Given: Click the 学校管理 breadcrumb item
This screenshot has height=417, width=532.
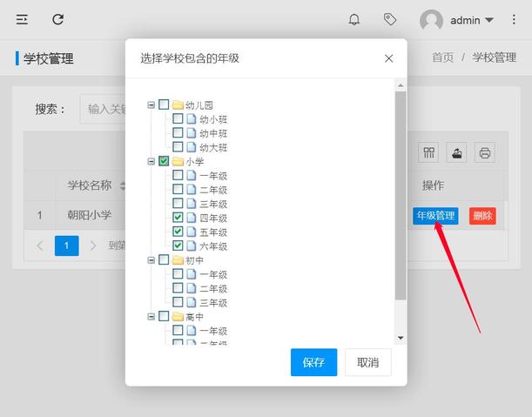Looking at the screenshot, I should click(x=495, y=57).
